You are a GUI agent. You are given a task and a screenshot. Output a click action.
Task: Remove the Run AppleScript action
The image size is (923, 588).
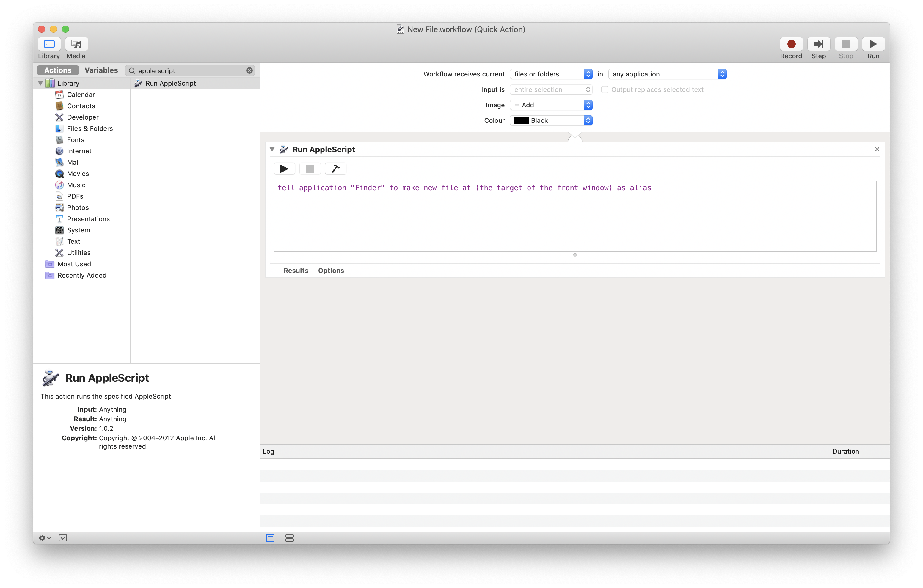[877, 149]
